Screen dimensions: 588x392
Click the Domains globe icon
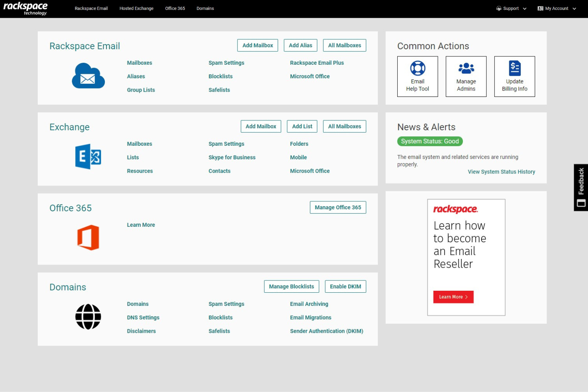click(88, 317)
